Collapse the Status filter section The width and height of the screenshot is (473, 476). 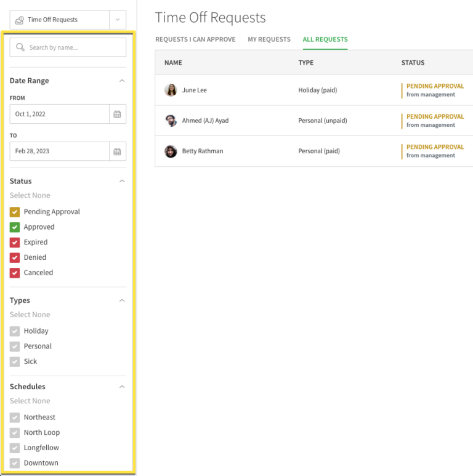[122, 181]
